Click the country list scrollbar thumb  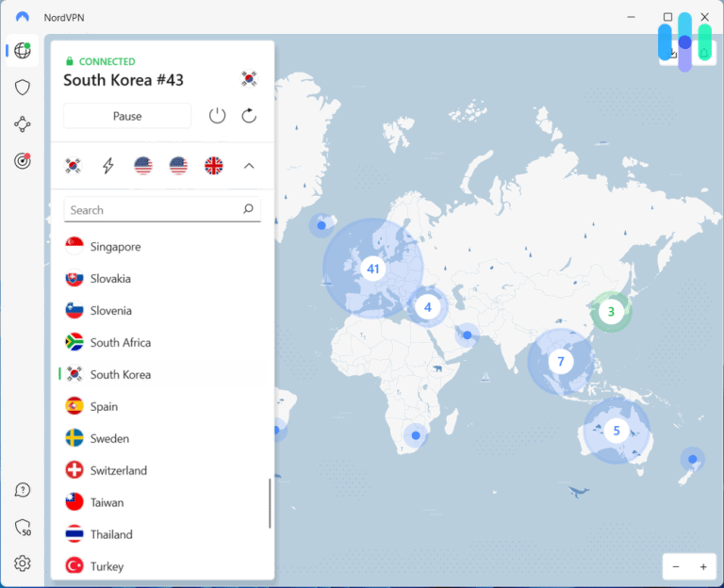(x=270, y=503)
